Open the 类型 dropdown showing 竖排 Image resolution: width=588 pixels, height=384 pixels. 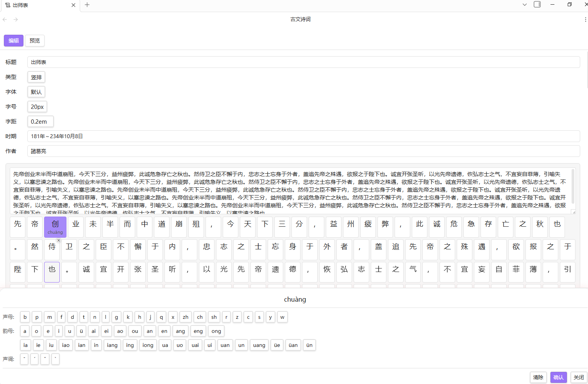click(36, 77)
